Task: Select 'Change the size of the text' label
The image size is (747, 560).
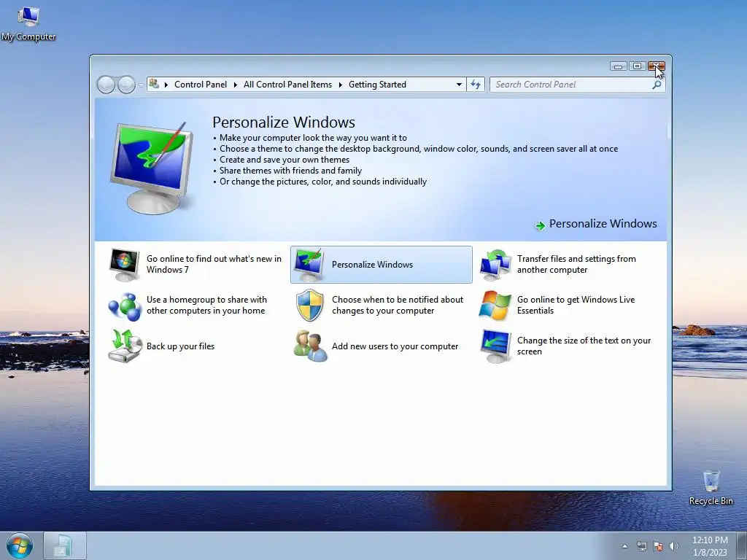Action: (x=584, y=346)
